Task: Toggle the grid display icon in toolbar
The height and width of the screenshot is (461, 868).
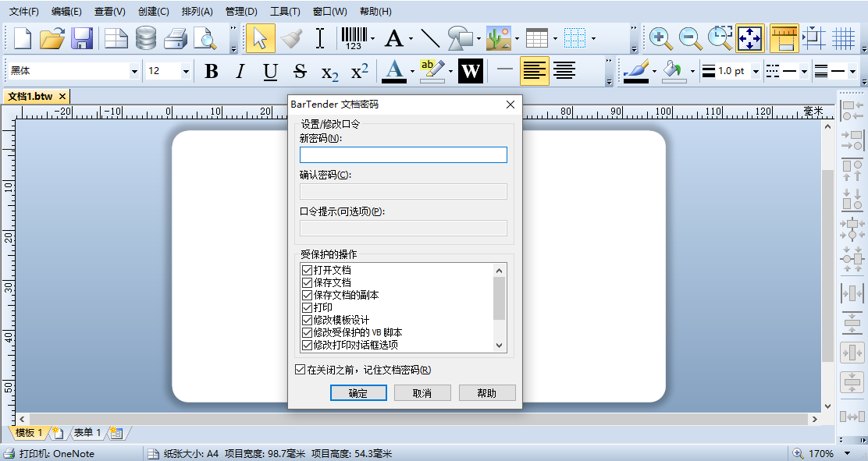Action: pyautogui.click(x=845, y=39)
